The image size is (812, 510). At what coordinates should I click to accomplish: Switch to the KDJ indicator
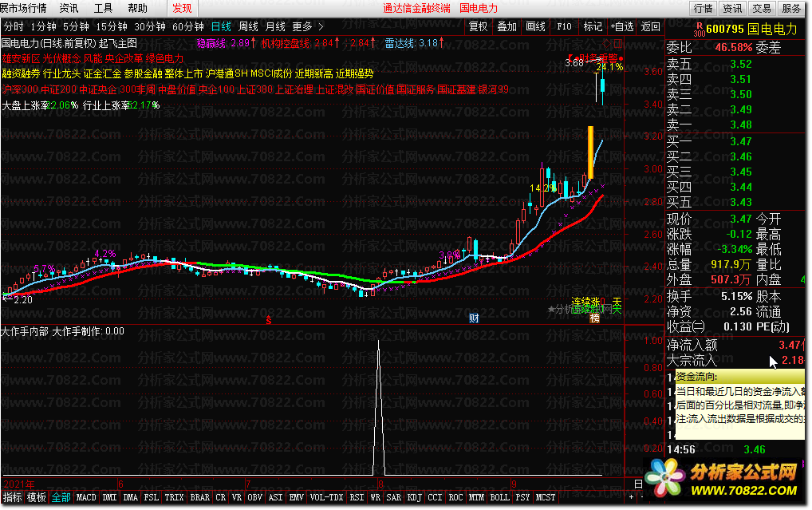click(x=415, y=497)
